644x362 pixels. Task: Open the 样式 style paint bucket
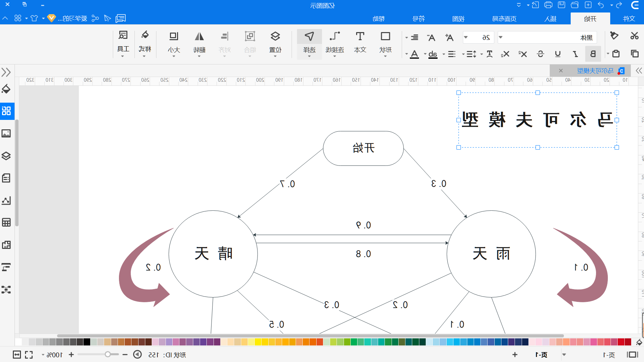(145, 43)
